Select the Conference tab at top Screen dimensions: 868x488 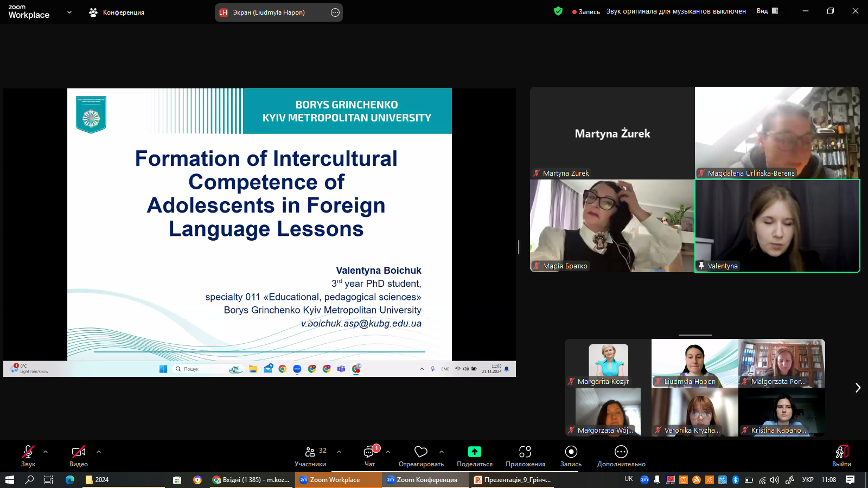117,12
